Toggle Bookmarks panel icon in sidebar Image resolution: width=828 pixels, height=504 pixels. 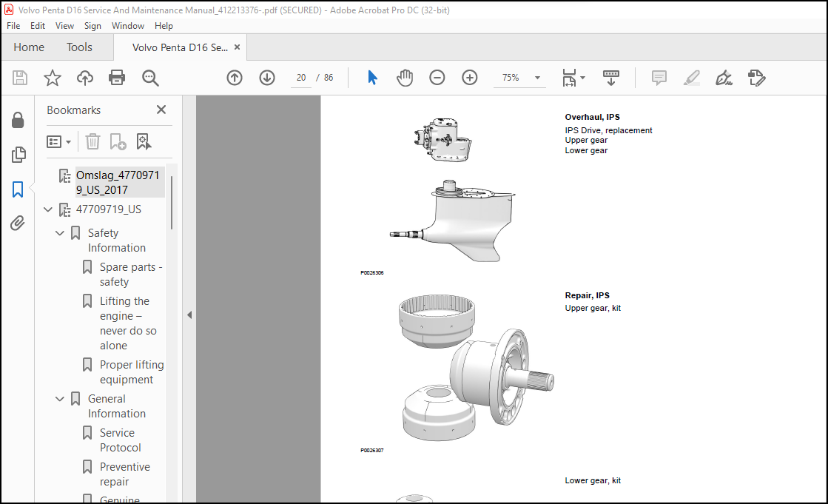pyautogui.click(x=18, y=189)
